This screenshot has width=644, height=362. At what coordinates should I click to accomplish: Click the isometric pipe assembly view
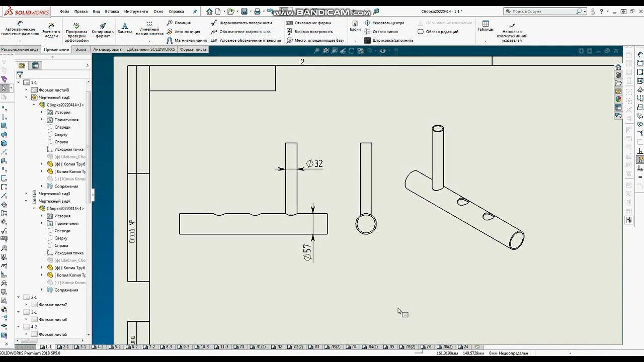pos(464,188)
